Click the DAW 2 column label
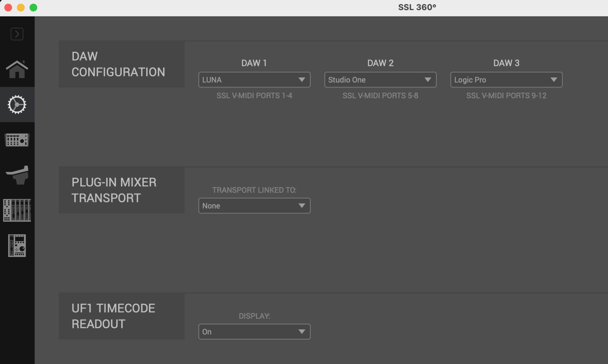This screenshot has width=608, height=364. pyautogui.click(x=380, y=63)
